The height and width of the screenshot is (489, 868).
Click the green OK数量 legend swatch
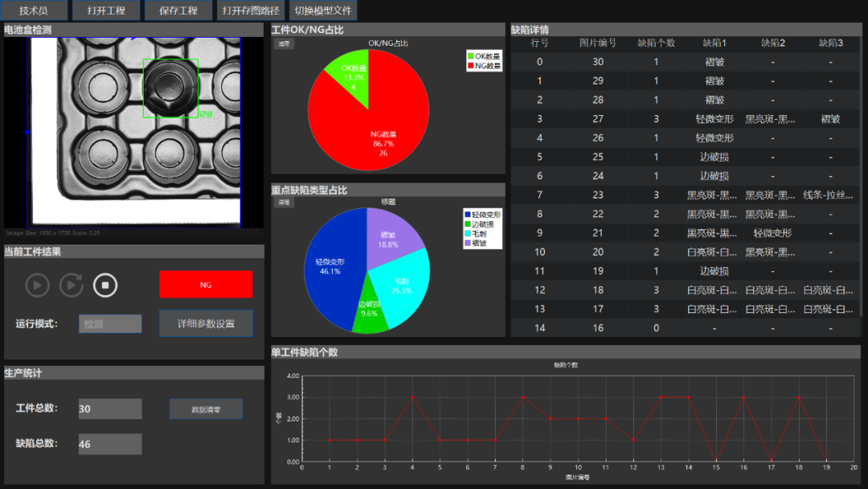471,56
